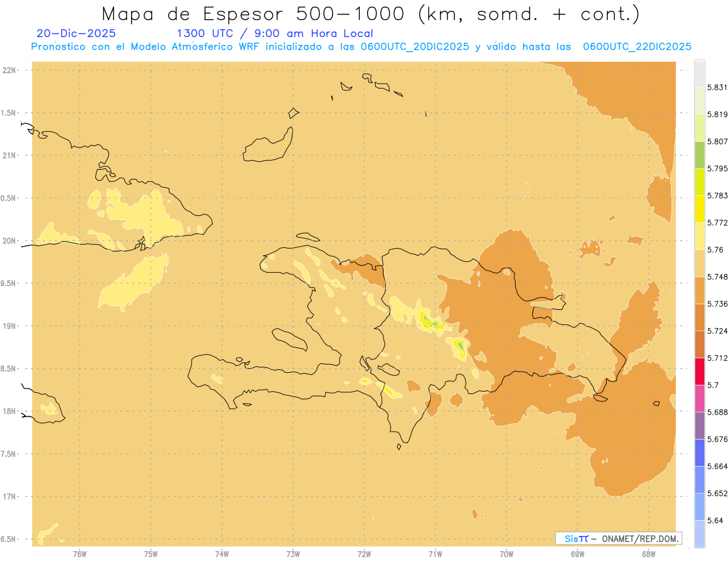Click the 70W longitude label
Screen dimensions: 728x562
(506, 553)
